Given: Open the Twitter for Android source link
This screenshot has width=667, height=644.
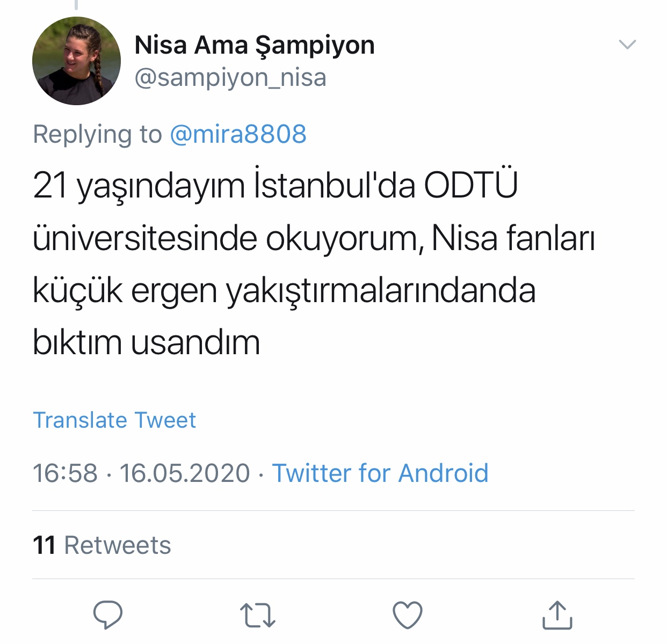Looking at the screenshot, I should [x=380, y=473].
